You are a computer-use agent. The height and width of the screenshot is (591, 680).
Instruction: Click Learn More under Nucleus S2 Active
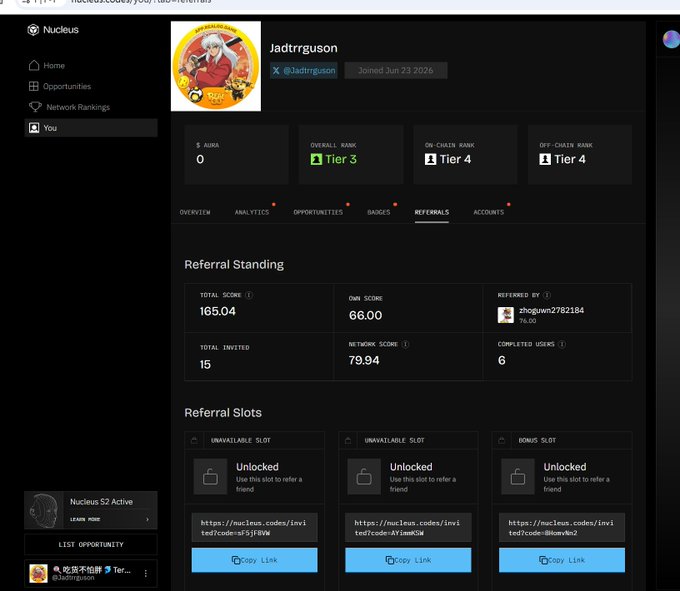pyautogui.click(x=85, y=519)
